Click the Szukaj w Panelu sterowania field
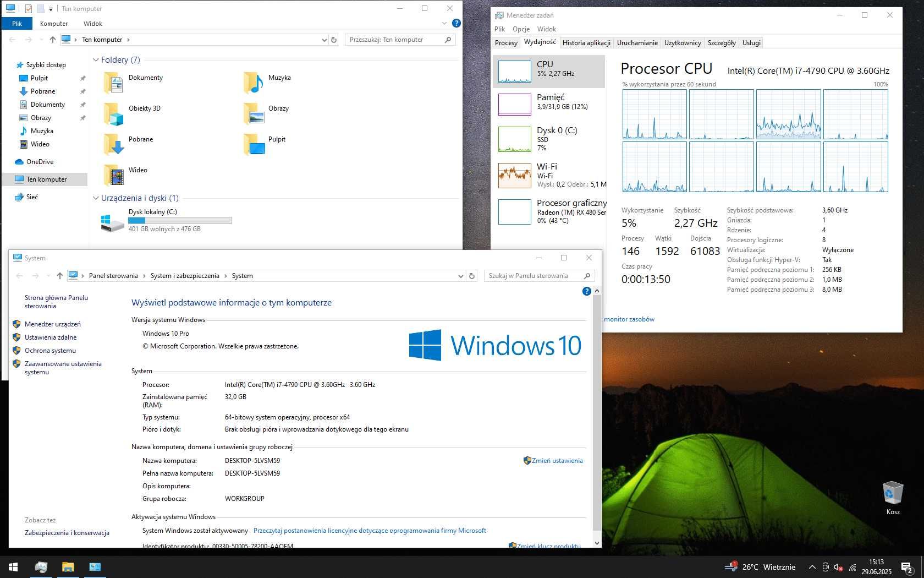Image resolution: width=924 pixels, height=578 pixels. pos(539,276)
